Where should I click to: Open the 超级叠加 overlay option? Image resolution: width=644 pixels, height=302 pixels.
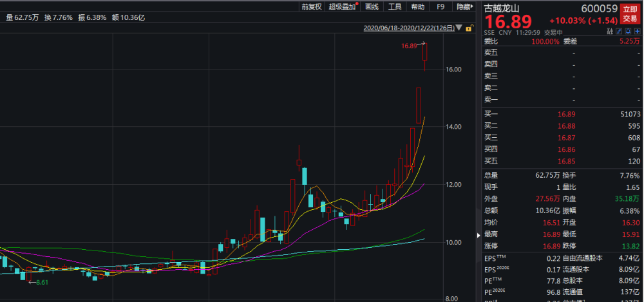tap(343, 6)
